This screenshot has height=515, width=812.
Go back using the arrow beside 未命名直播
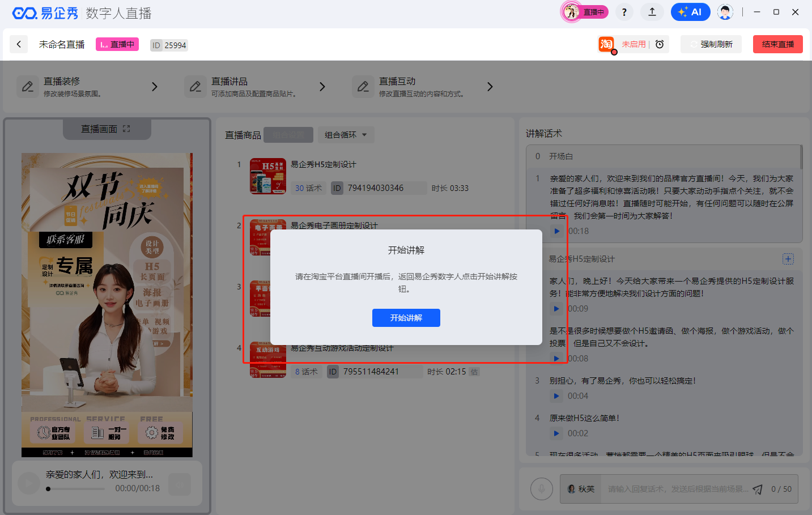19,44
